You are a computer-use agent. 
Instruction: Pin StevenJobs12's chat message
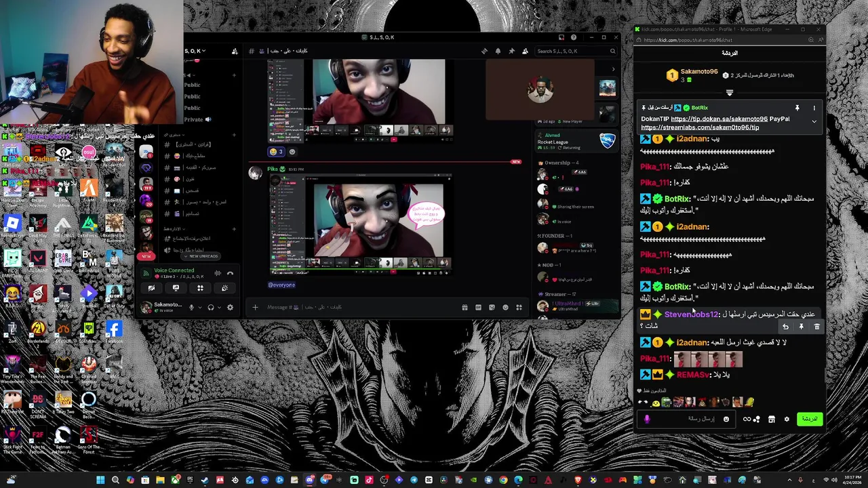click(801, 327)
